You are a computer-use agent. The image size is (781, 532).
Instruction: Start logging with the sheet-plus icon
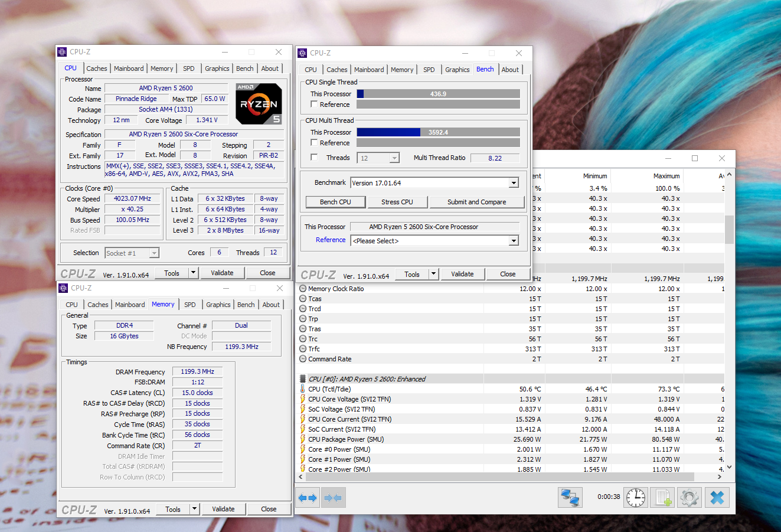663,497
